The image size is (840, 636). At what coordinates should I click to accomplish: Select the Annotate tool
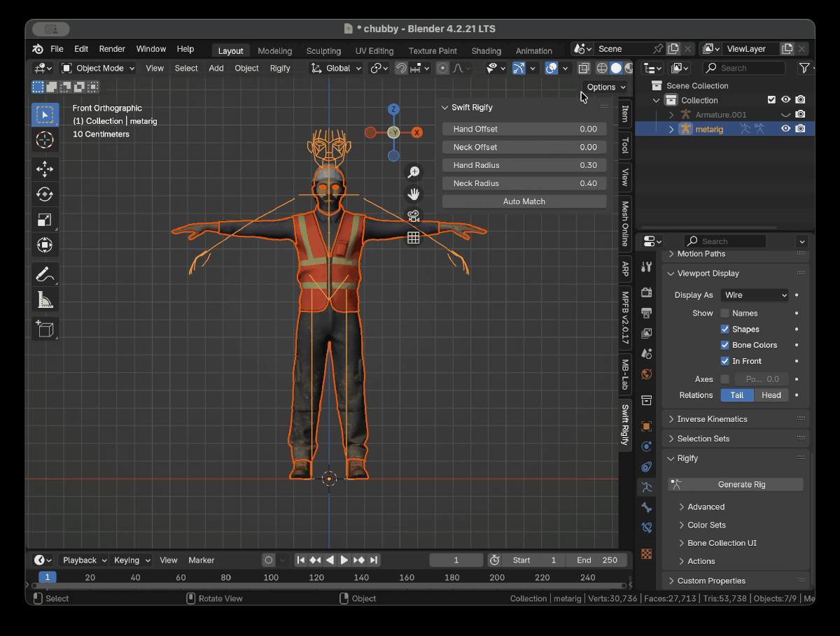coord(45,274)
